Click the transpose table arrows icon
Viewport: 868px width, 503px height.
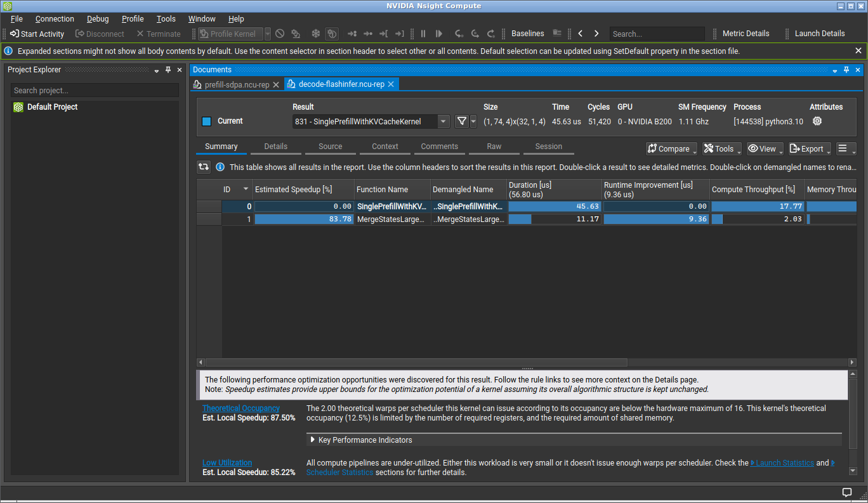point(204,167)
